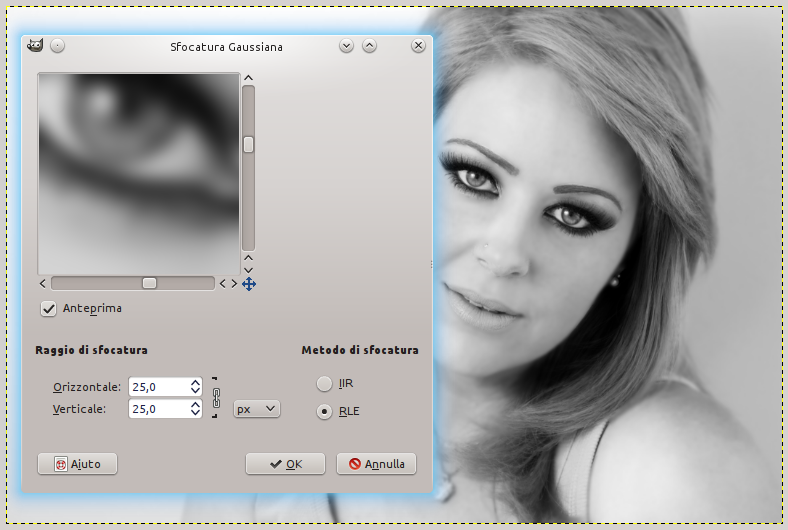Click the preview vertical scrollbar handle
The width and height of the screenshot is (788, 530).
pyautogui.click(x=248, y=145)
